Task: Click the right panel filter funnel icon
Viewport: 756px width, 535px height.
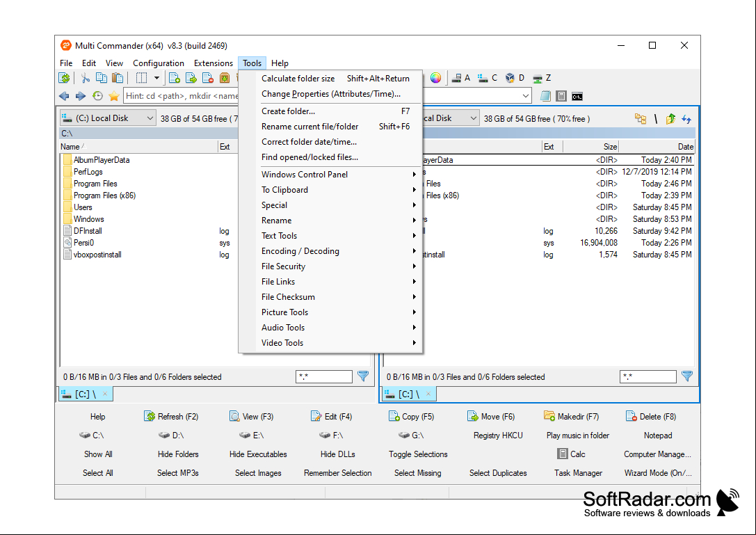Action: click(687, 376)
